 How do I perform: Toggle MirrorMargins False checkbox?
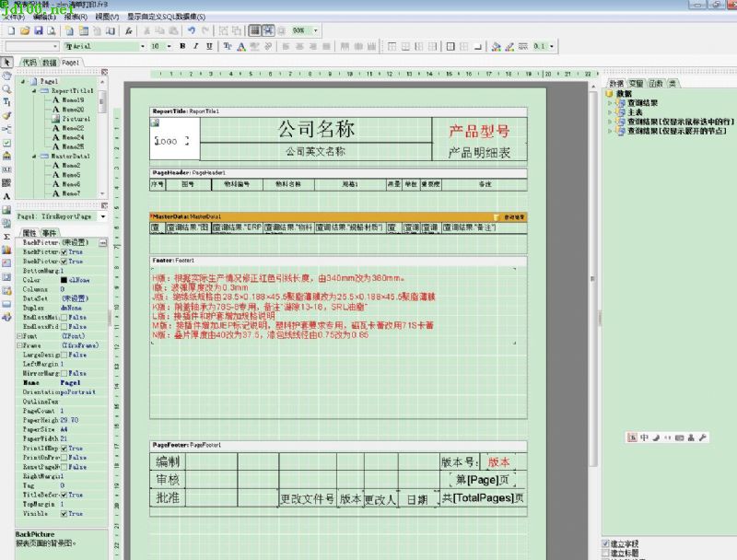point(64,374)
